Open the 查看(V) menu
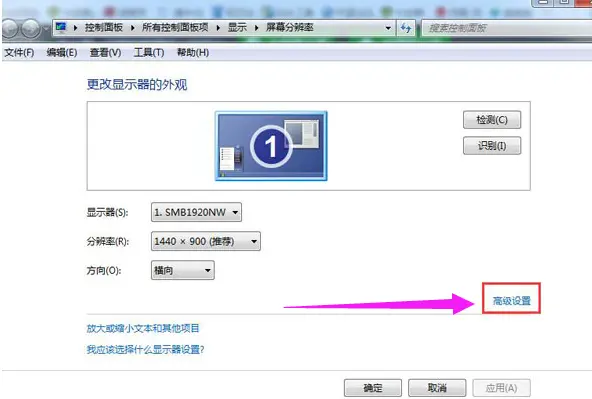This screenshot has height=399, width=592. 105,52
